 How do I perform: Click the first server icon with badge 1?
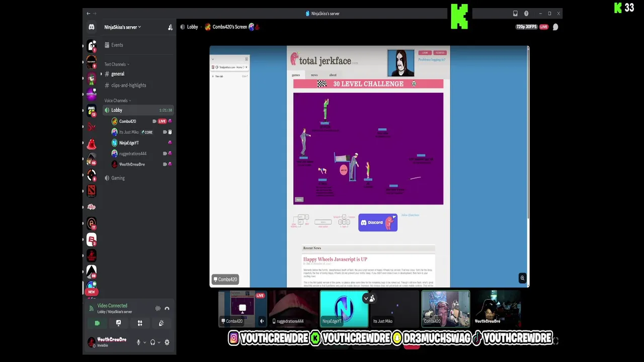[x=92, y=46]
